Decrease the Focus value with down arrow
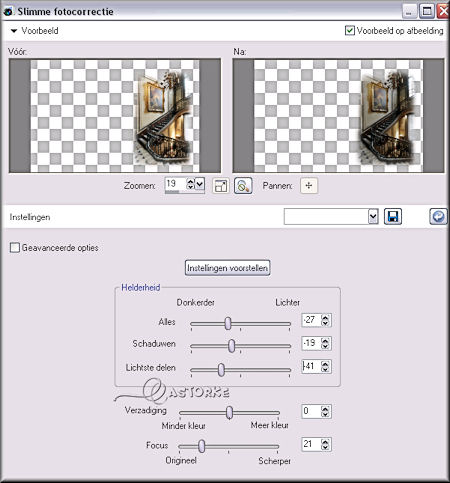450x483 pixels. click(325, 448)
